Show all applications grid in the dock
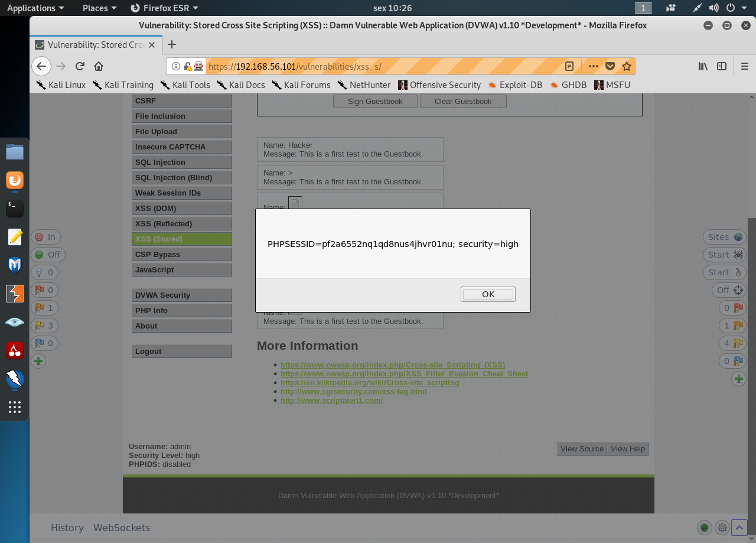This screenshot has width=756, height=543. pos(15,407)
